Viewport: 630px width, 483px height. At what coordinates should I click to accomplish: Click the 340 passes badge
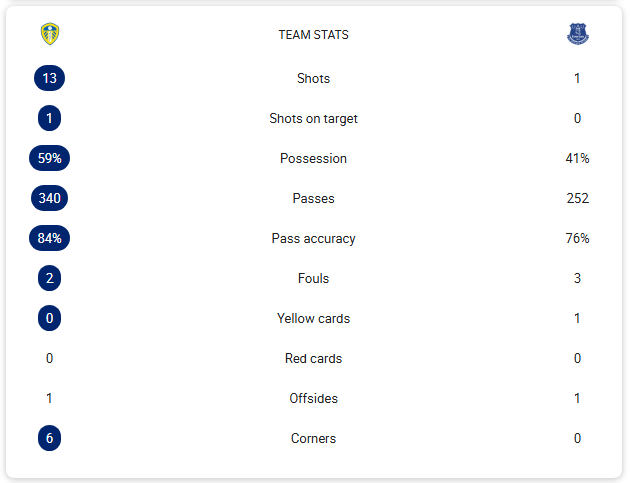(49, 198)
